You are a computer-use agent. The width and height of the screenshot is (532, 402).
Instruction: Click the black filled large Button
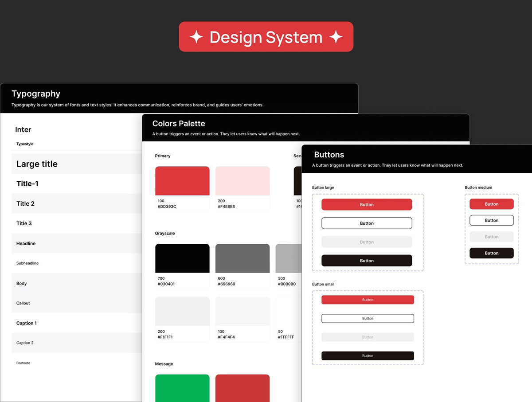point(367,261)
